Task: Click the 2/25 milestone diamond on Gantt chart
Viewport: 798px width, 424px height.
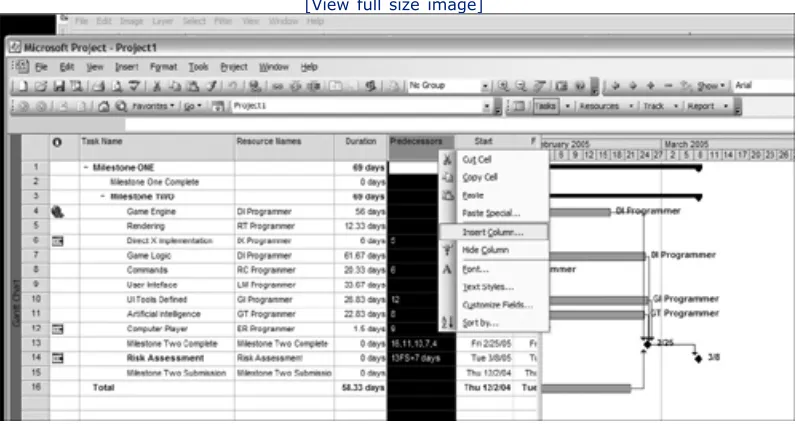Action: coord(647,344)
